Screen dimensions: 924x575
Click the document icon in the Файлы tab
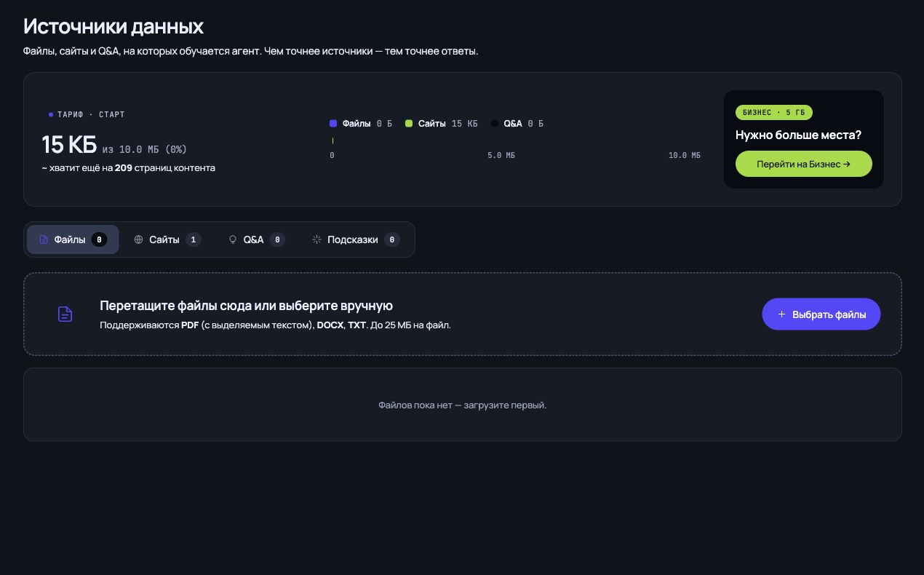tap(44, 239)
